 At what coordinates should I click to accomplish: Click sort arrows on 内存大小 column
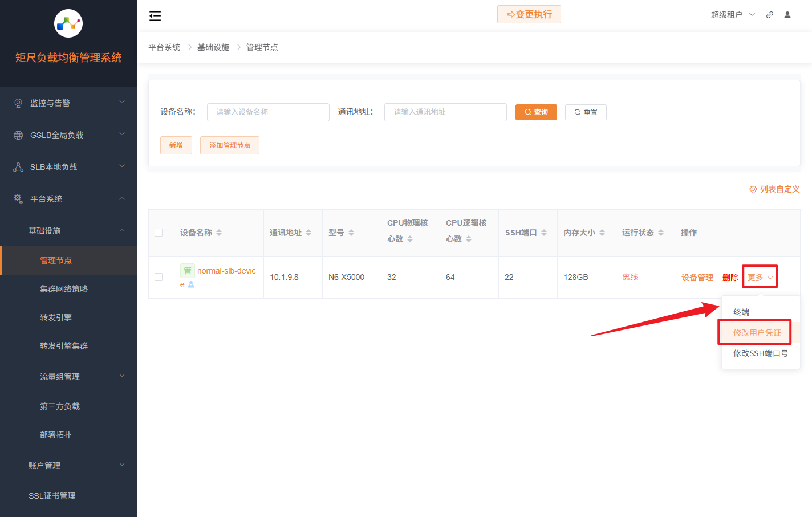pyautogui.click(x=602, y=233)
